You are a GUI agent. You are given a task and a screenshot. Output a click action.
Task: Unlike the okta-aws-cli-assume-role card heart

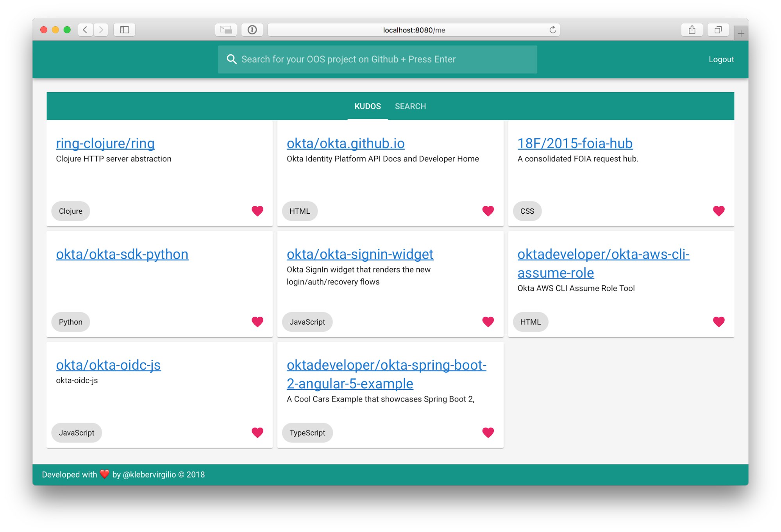(718, 322)
